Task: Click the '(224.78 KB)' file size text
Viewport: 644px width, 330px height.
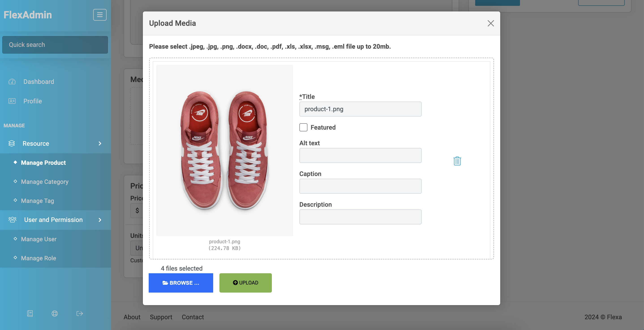Action: (x=225, y=248)
